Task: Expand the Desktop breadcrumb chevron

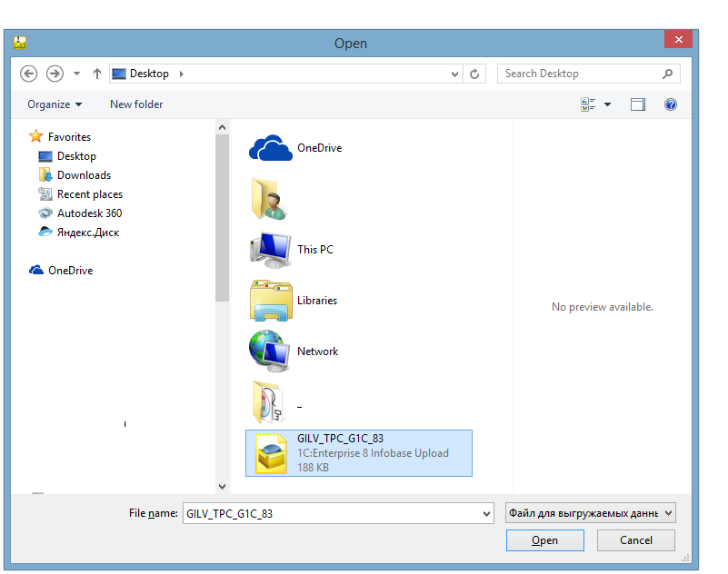Action: click(182, 74)
